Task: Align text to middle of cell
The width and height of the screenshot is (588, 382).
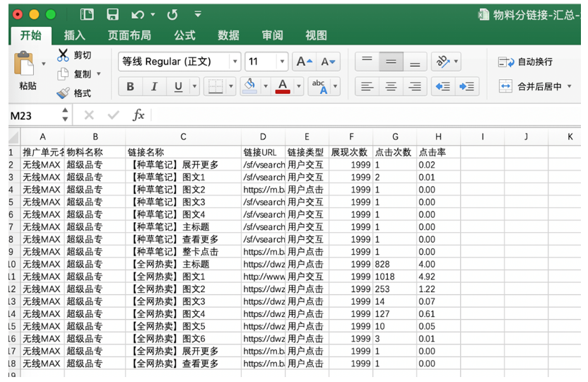Action: tap(391, 62)
